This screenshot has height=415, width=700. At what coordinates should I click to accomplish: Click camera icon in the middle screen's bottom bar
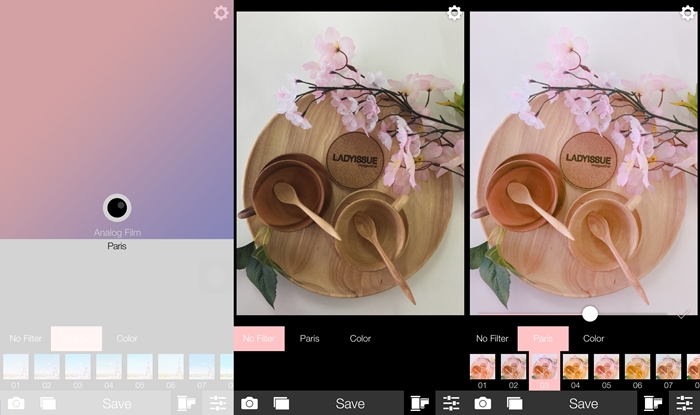pyautogui.click(x=250, y=403)
